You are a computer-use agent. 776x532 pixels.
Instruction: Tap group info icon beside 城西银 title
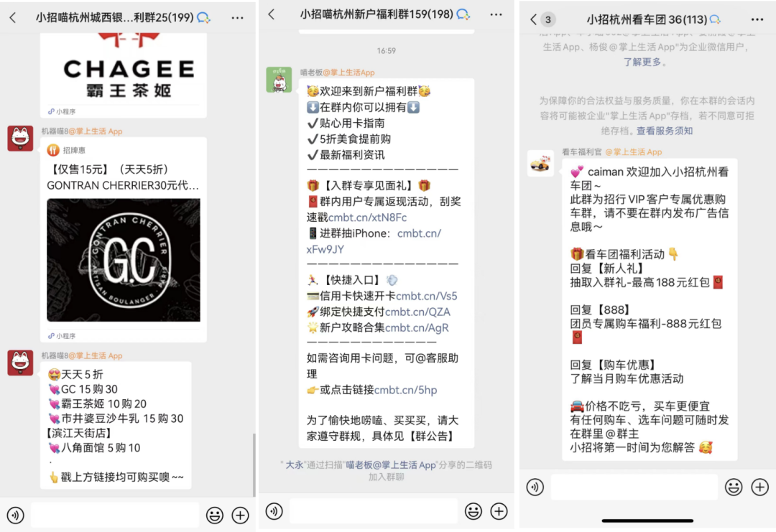pos(203,18)
